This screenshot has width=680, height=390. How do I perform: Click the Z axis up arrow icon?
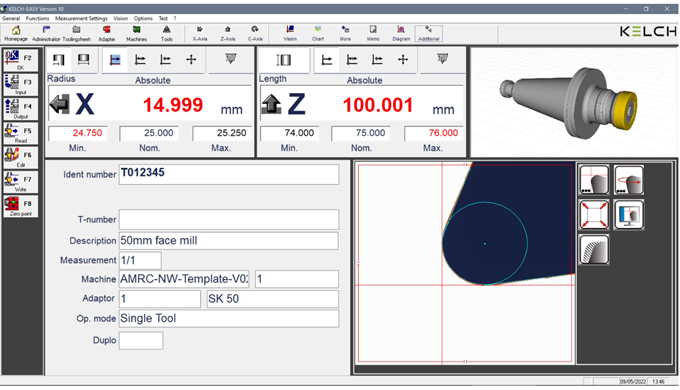pos(271,105)
